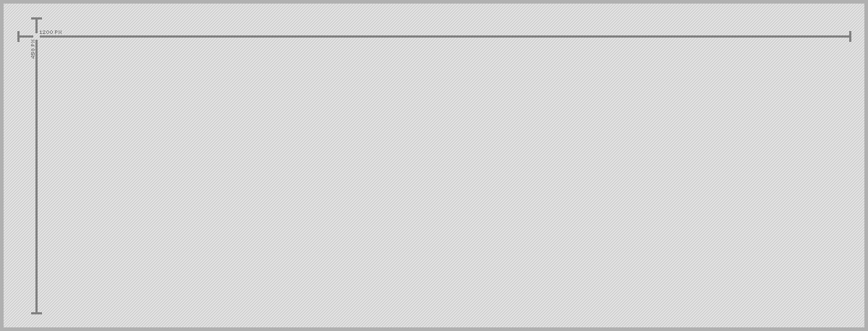Screen dimensions: 868x331
Task: Select the left end cap of the width line
Action: pyautogui.click(x=18, y=36)
